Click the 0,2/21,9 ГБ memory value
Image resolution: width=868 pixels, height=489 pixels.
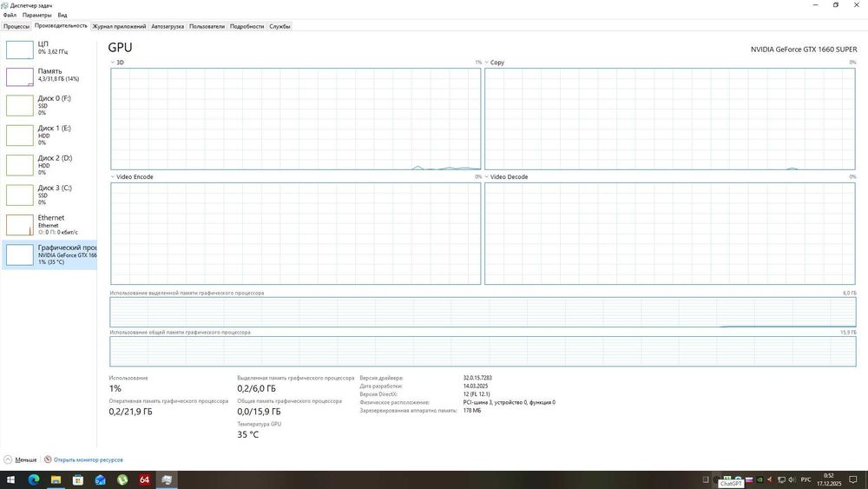tap(131, 412)
